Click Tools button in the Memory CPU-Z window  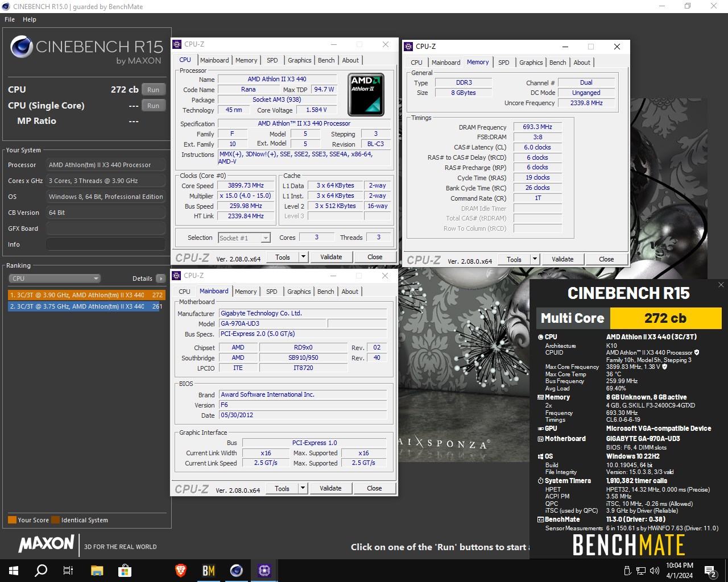point(514,260)
